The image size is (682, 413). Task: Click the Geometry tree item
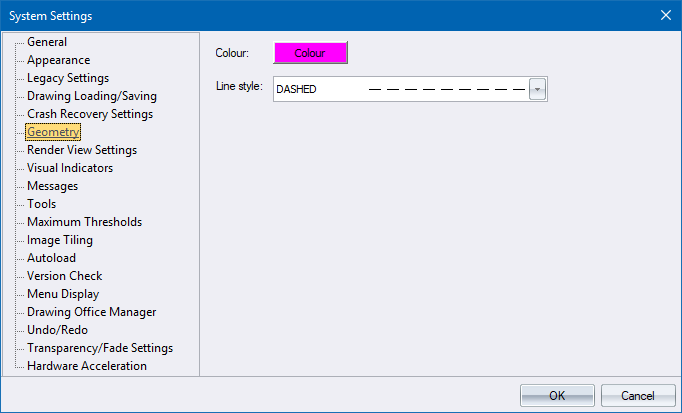click(53, 132)
